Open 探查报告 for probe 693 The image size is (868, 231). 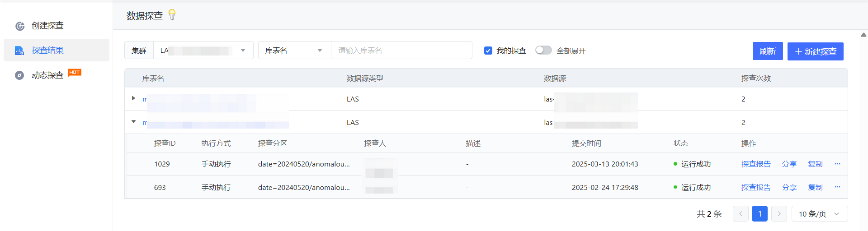click(x=756, y=187)
